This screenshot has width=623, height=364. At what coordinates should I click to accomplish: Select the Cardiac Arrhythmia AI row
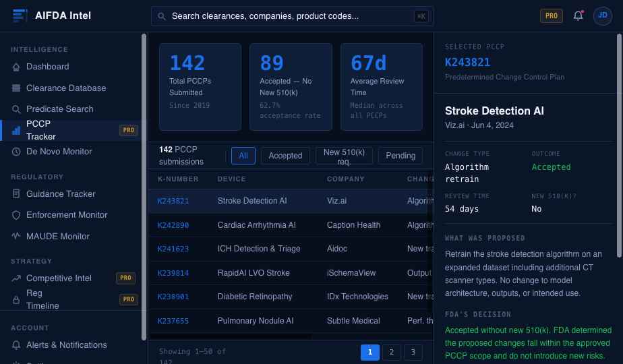291,225
